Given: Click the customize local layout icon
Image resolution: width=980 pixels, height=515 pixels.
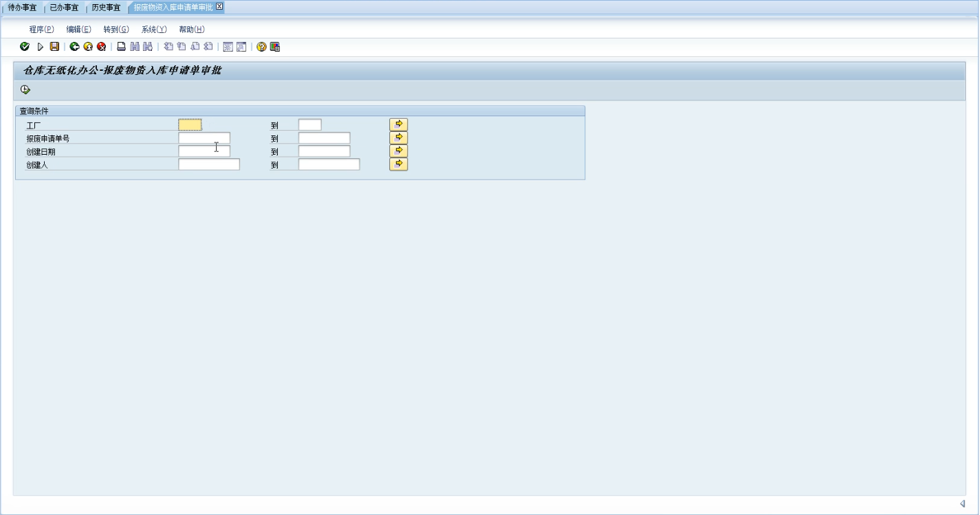Looking at the screenshot, I should [275, 47].
